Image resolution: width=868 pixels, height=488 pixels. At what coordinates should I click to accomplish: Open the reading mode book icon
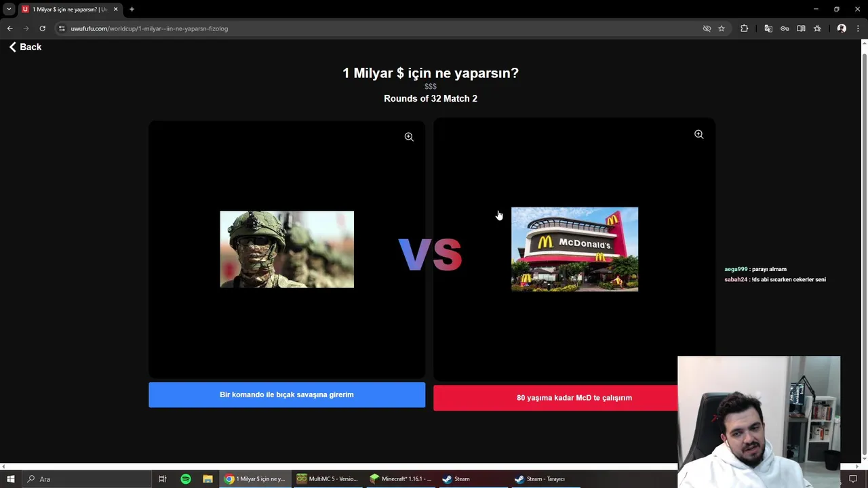pyautogui.click(x=801, y=28)
